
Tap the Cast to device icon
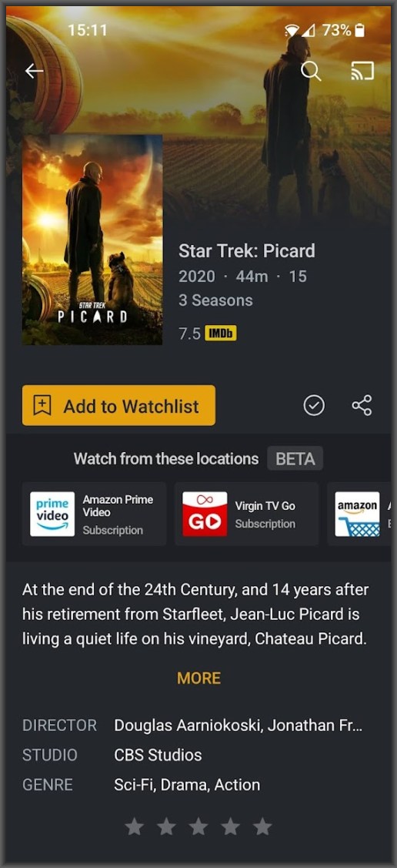(x=362, y=71)
